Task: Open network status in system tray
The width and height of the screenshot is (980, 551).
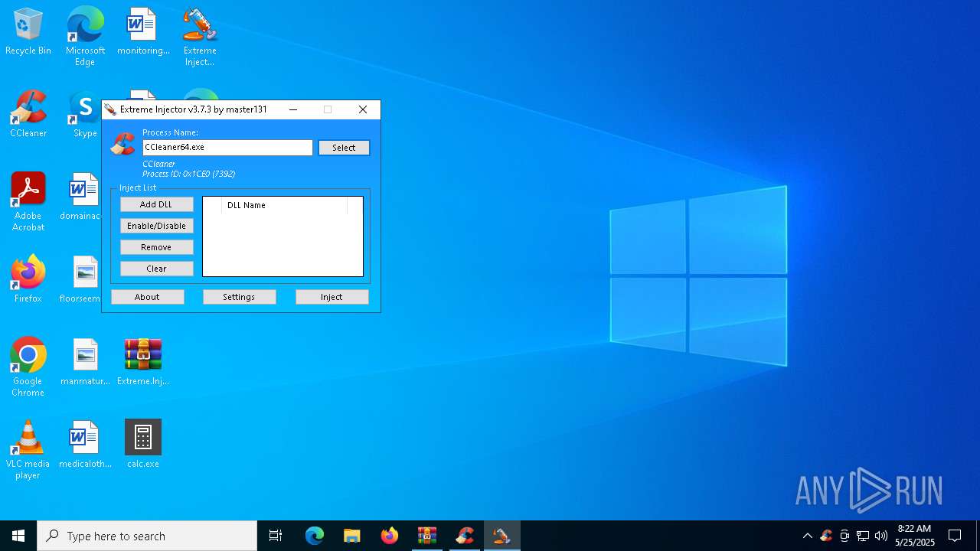Action: point(863,536)
